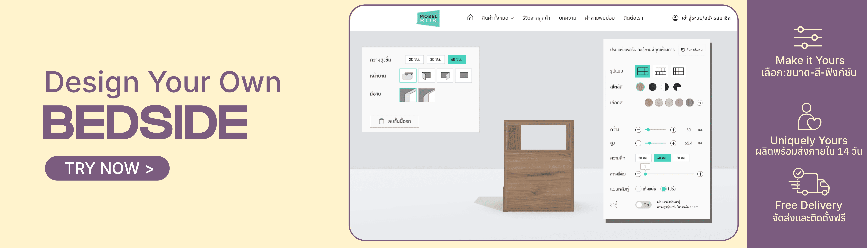Set shelf height to 40 ซม.
This screenshot has height=248, width=868.
457,60
